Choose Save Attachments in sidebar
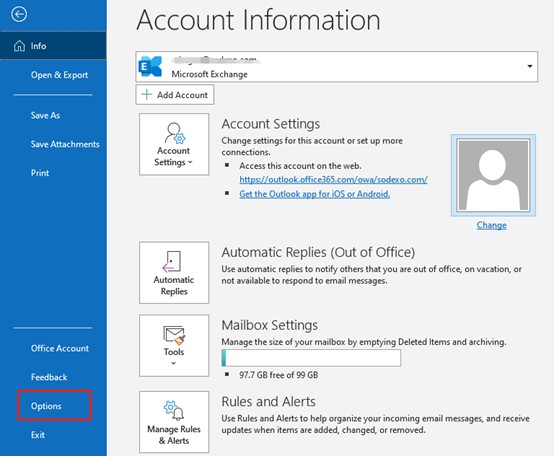554x456 pixels. [x=65, y=144]
